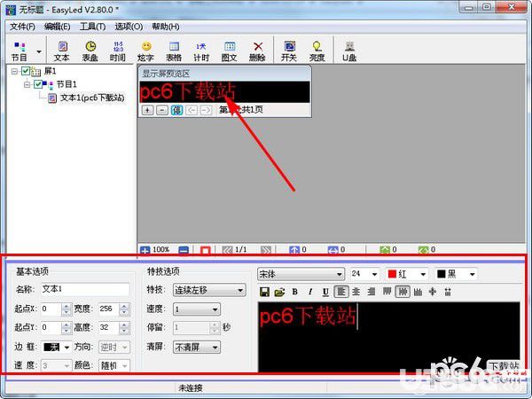Viewport: 532px width, 399px height.
Task: Zoom out preview with minus button
Action: tap(162, 110)
